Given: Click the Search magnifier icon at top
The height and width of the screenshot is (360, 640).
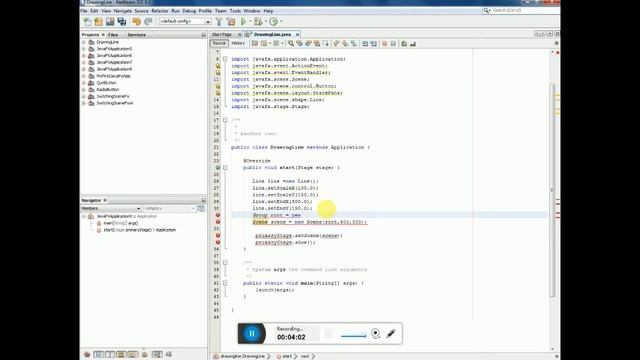Looking at the screenshot, I should (486, 11).
